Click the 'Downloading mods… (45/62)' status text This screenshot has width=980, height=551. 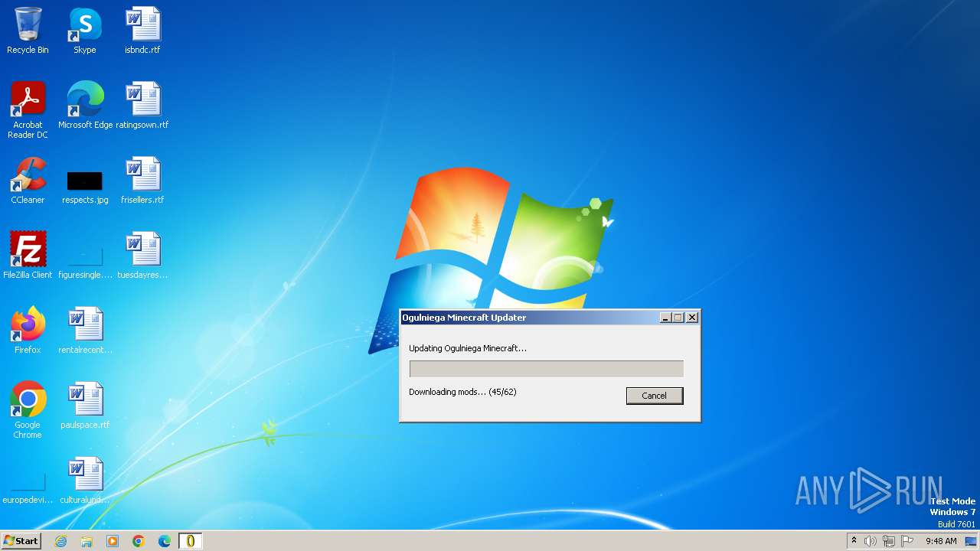[462, 392]
